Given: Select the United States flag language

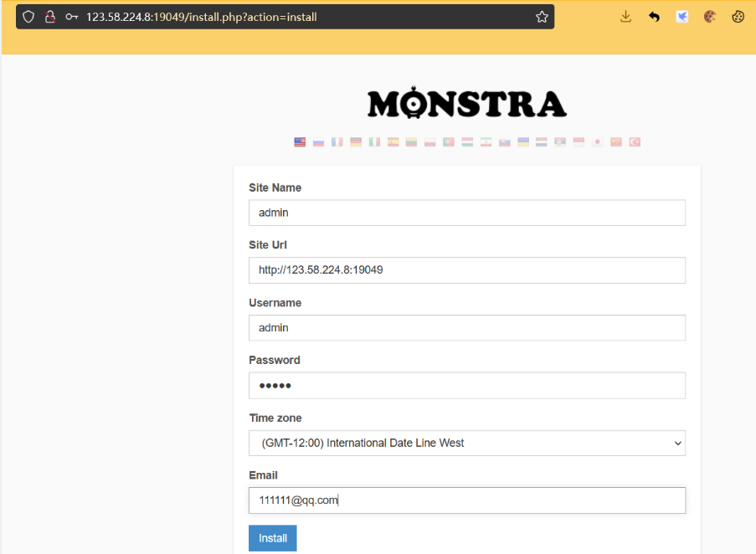Looking at the screenshot, I should (300, 142).
